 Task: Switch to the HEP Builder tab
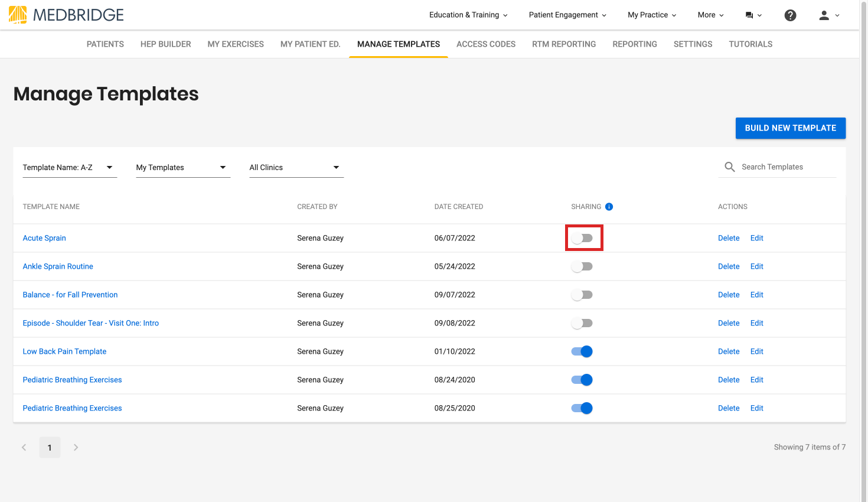pyautogui.click(x=166, y=44)
